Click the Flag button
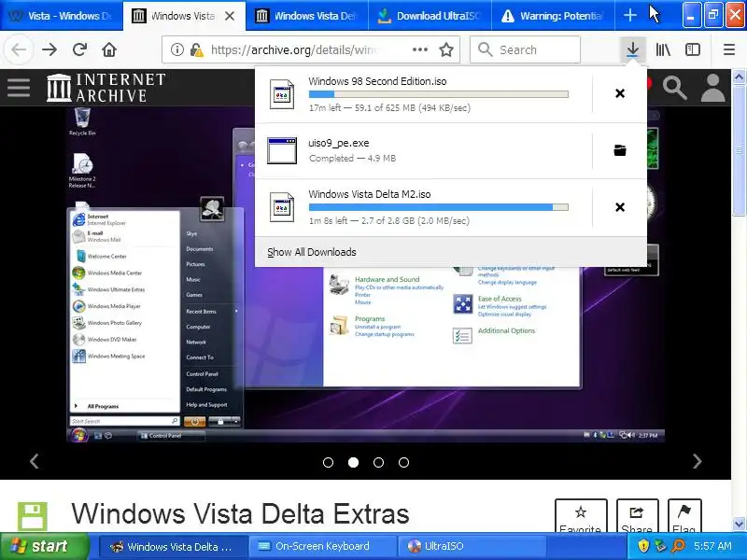 684,516
